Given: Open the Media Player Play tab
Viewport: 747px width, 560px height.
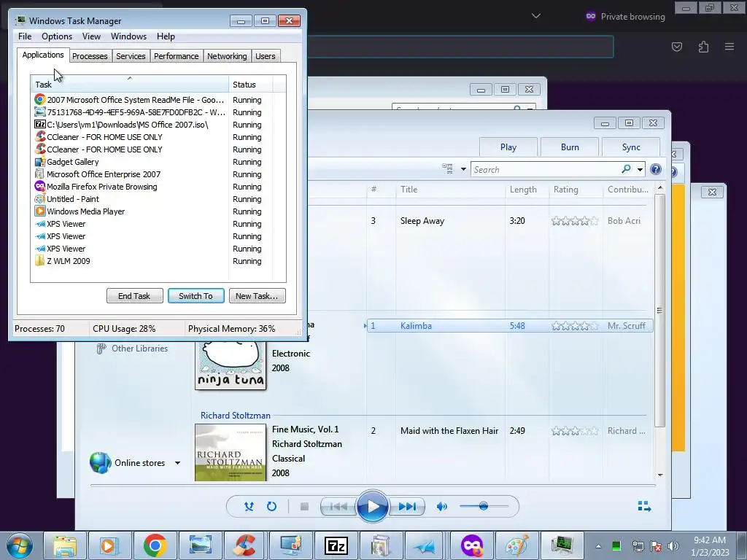Looking at the screenshot, I should pos(508,147).
